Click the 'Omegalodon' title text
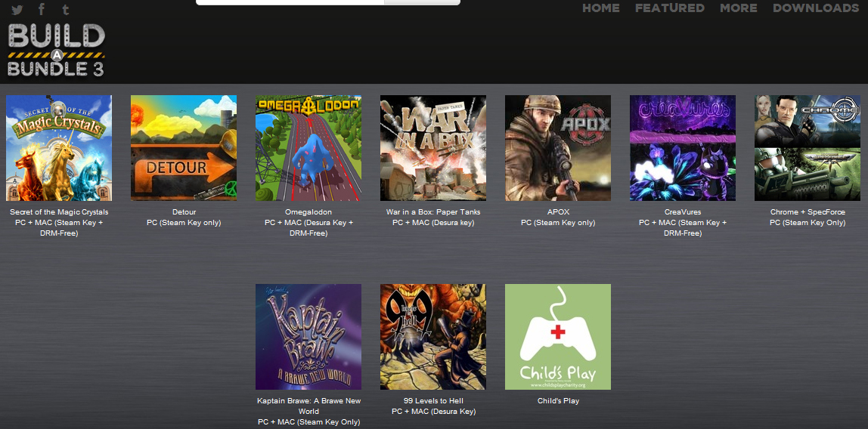 (x=308, y=212)
